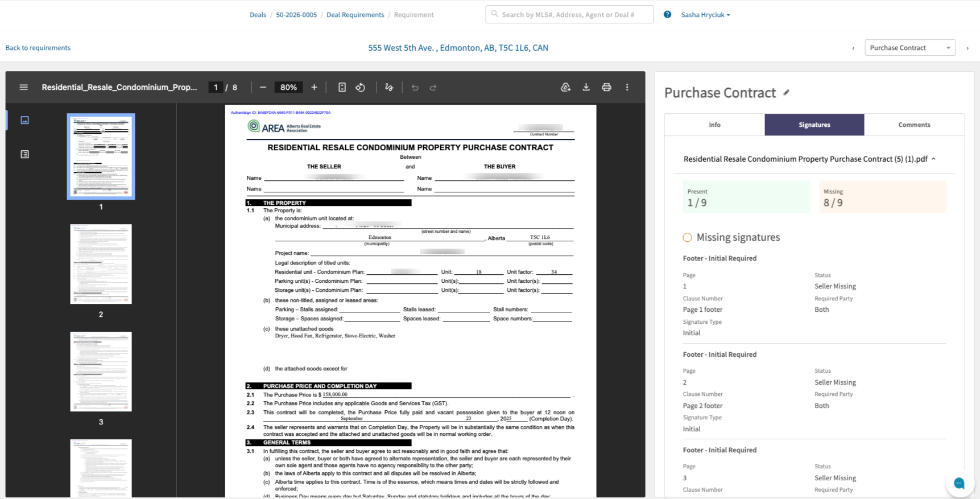Switch to the Comments tab
This screenshot has width=980, height=499.
click(x=914, y=125)
